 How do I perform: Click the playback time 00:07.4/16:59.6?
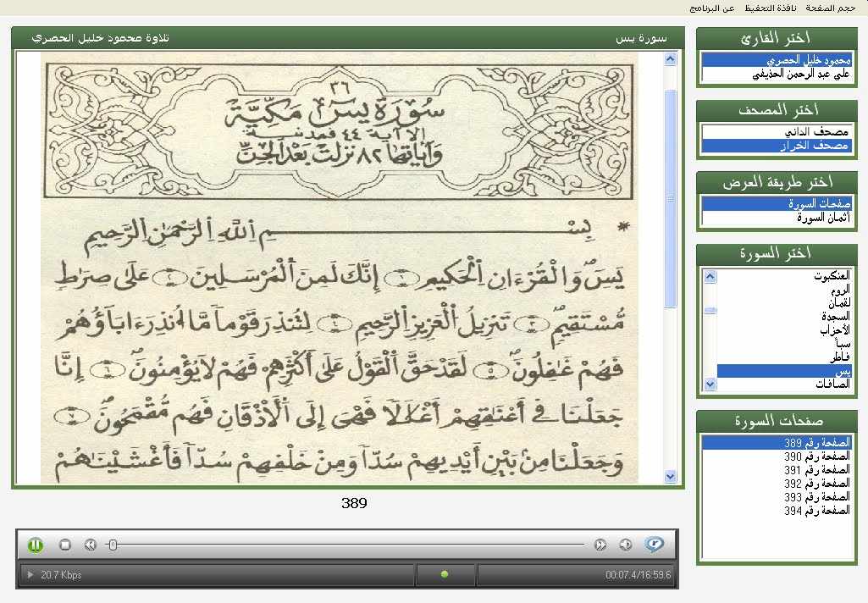click(x=638, y=575)
